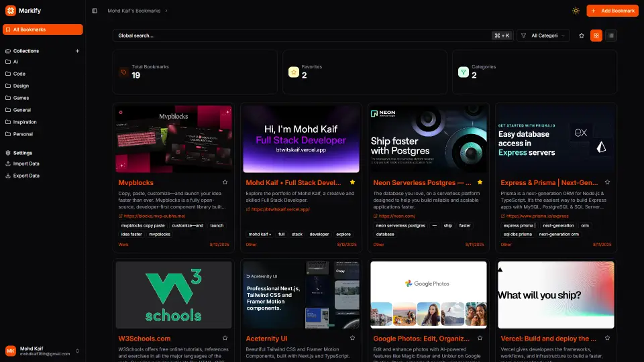Viewport: 644px width, 362px height.
Task: Open the Design collection
Action: pyautogui.click(x=21, y=86)
